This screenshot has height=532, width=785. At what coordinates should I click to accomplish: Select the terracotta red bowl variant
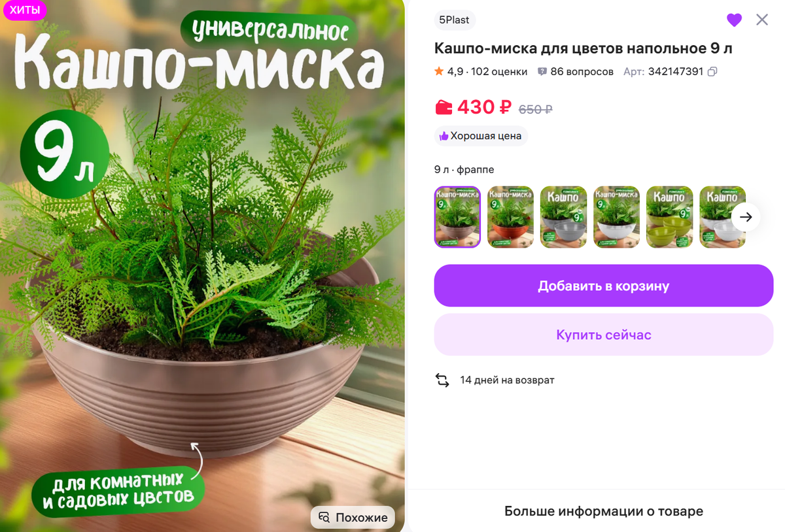(510, 217)
